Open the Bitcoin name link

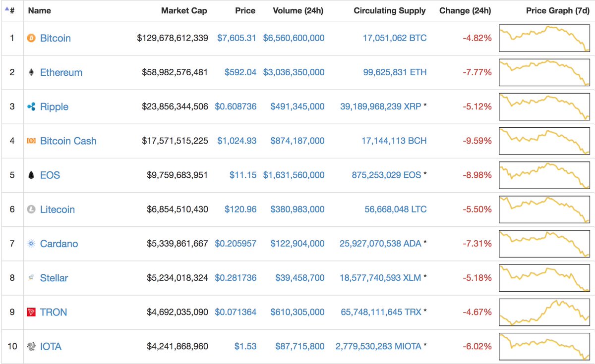tap(56, 38)
